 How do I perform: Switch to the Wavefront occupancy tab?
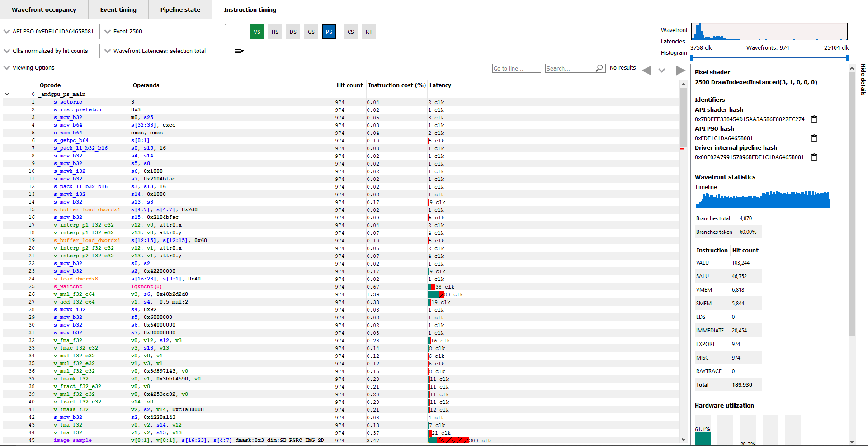(43, 9)
